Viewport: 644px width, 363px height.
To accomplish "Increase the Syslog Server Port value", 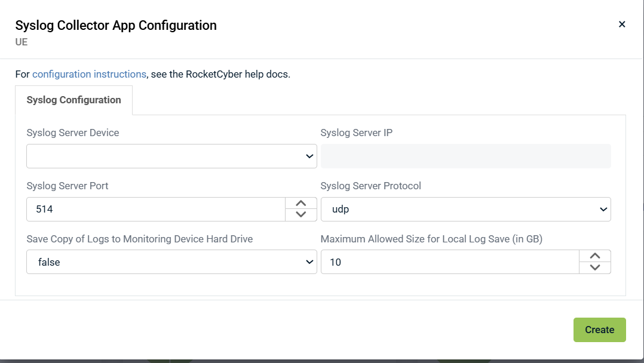I will point(301,204).
